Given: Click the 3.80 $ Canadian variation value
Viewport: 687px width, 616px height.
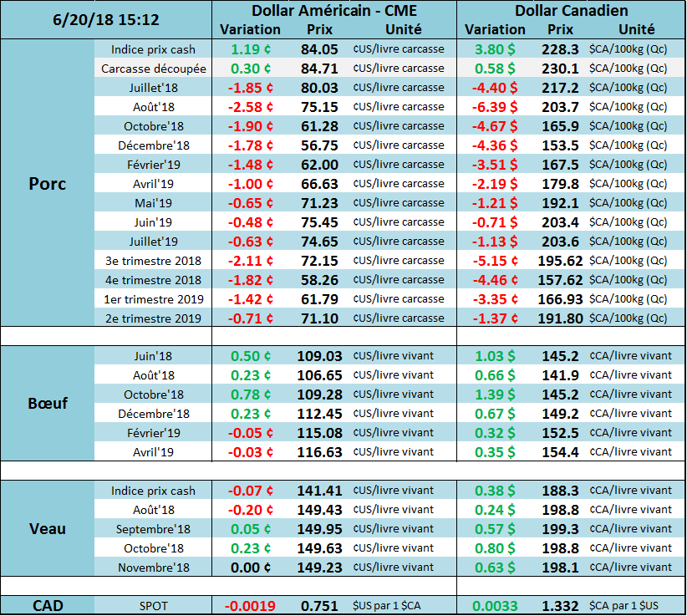Looking at the screenshot, I should 495,49.
